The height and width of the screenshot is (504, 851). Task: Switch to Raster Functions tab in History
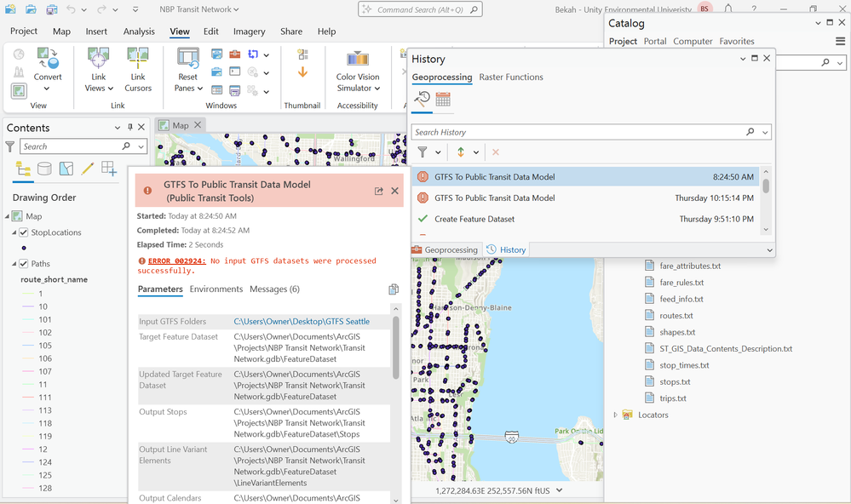click(511, 77)
